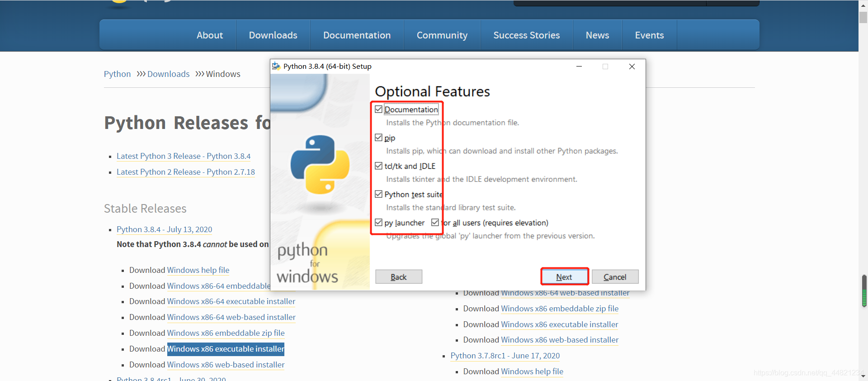Click left-column Windows x86 embeddable zip file
The height and width of the screenshot is (381, 868).
(226, 333)
